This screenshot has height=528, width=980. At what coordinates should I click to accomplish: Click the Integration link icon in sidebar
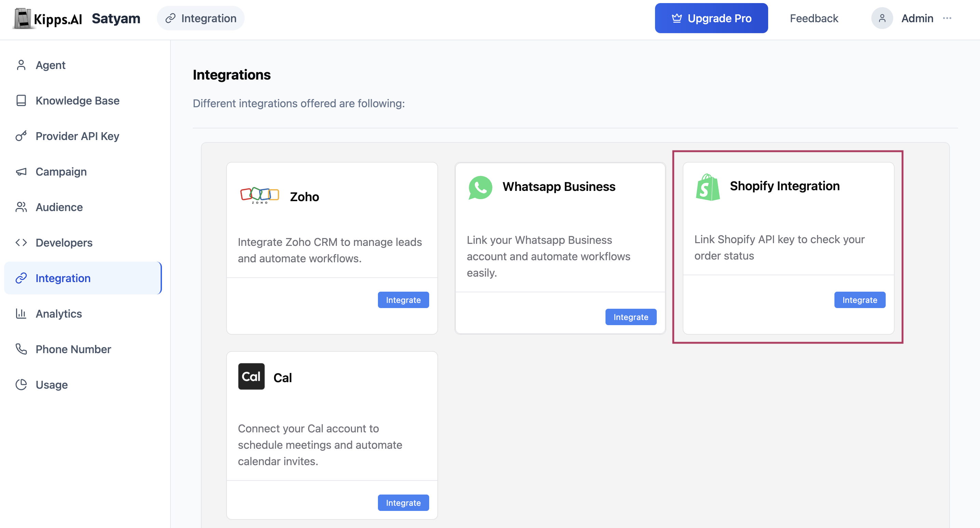point(21,278)
